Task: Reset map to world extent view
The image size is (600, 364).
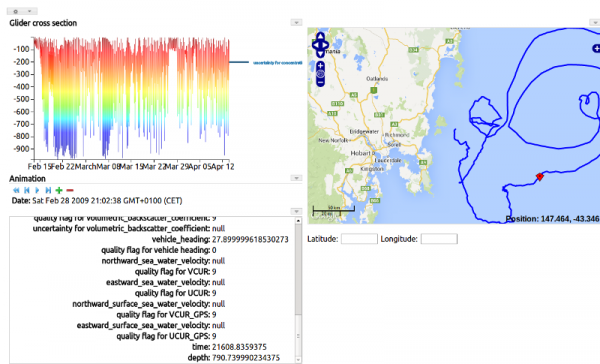Action: pyautogui.click(x=320, y=74)
